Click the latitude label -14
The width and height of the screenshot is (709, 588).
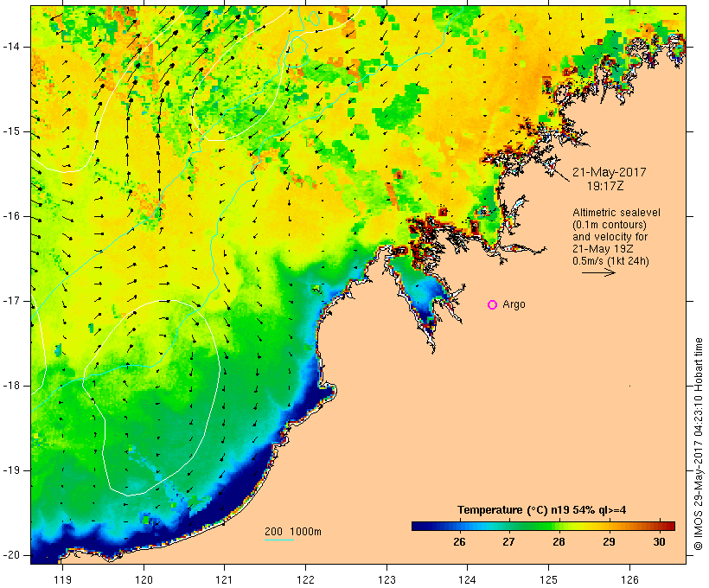click(x=10, y=47)
